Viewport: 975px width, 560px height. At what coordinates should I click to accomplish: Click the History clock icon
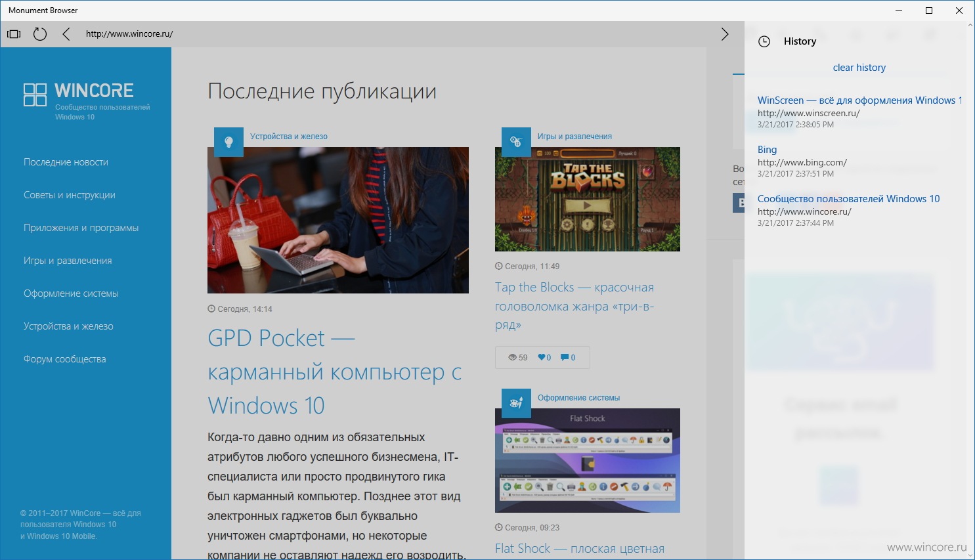pyautogui.click(x=764, y=41)
